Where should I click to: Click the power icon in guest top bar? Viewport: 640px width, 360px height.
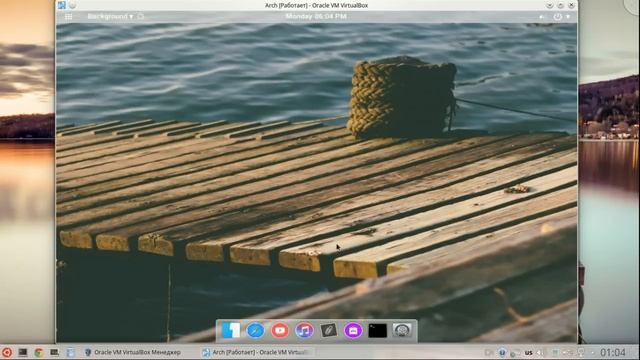coord(558,17)
